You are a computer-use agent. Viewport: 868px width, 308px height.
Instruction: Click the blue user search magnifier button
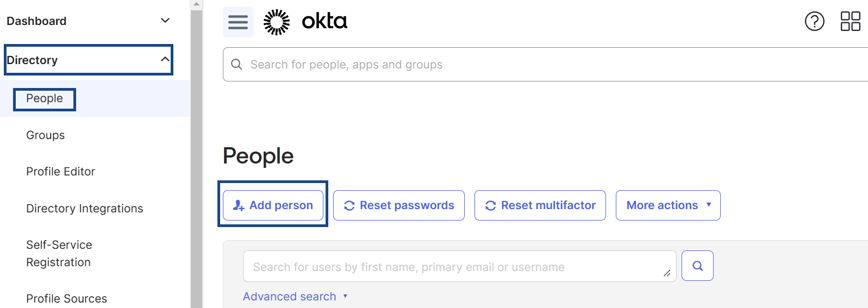click(697, 266)
